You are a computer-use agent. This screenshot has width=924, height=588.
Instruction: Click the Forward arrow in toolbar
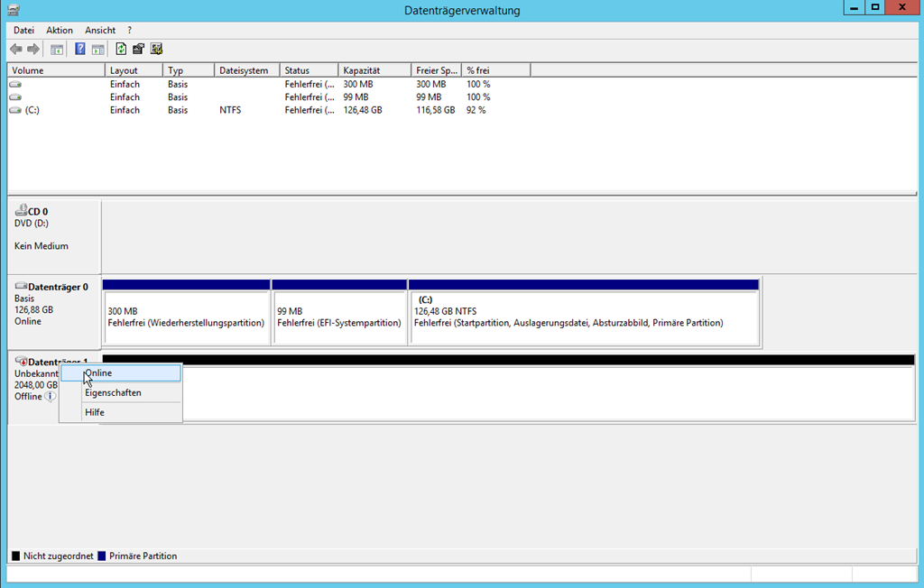click(33, 49)
